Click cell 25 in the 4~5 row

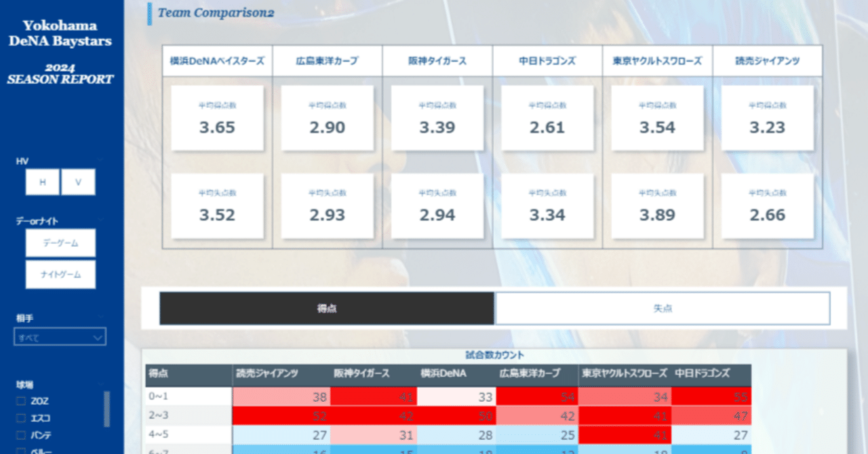[537, 434]
